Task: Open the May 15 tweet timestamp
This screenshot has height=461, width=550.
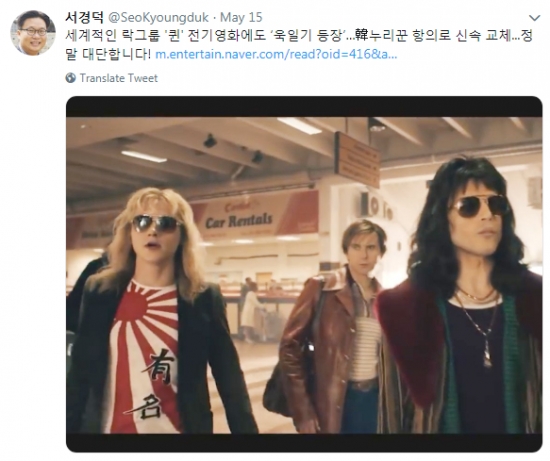Action: (241, 17)
